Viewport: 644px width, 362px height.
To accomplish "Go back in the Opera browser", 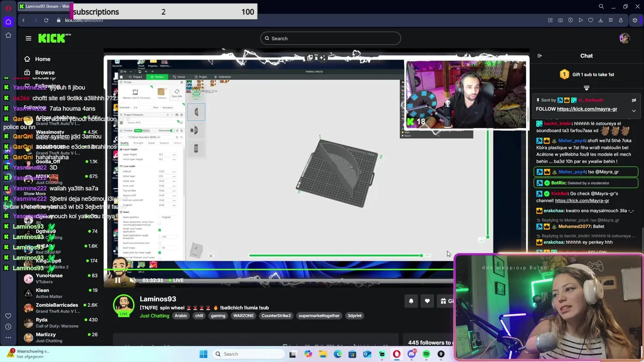I will tap(23, 20).
